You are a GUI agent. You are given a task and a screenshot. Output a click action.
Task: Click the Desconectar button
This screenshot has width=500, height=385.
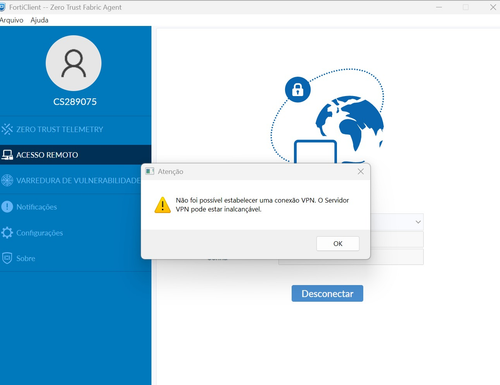tap(327, 293)
